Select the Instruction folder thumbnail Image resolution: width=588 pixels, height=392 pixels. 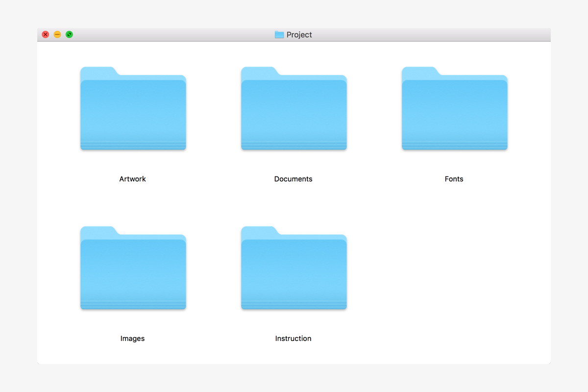294,268
